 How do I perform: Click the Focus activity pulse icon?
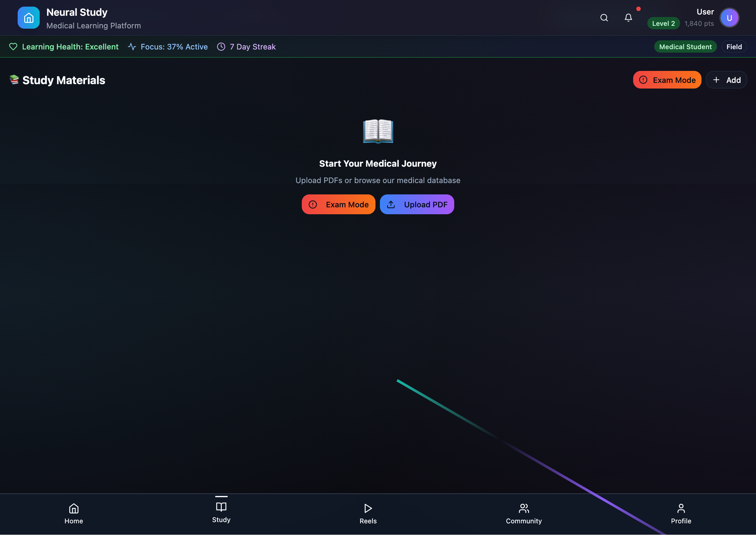(x=132, y=47)
